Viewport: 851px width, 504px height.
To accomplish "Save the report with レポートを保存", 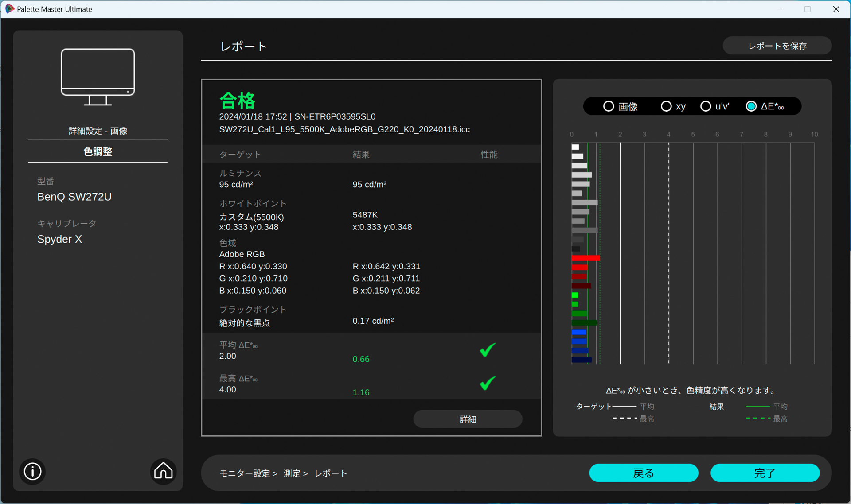I will pos(777,45).
